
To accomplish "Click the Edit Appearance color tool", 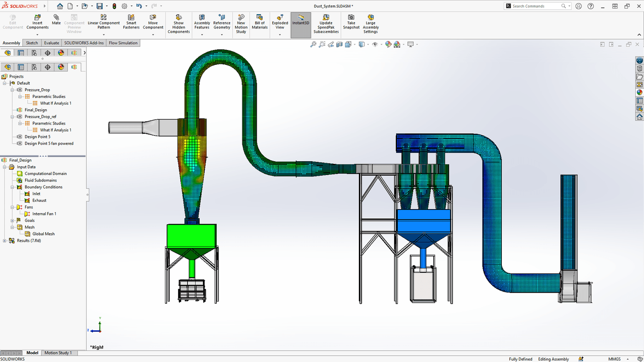I will tap(389, 44).
